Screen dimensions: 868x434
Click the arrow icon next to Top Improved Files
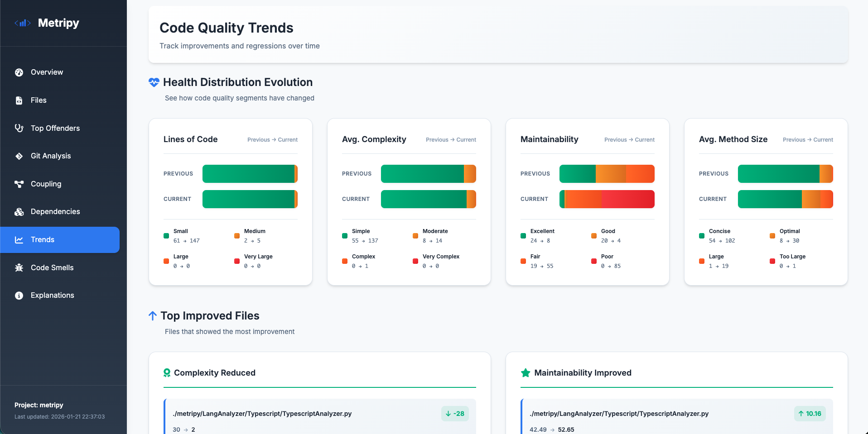click(152, 315)
